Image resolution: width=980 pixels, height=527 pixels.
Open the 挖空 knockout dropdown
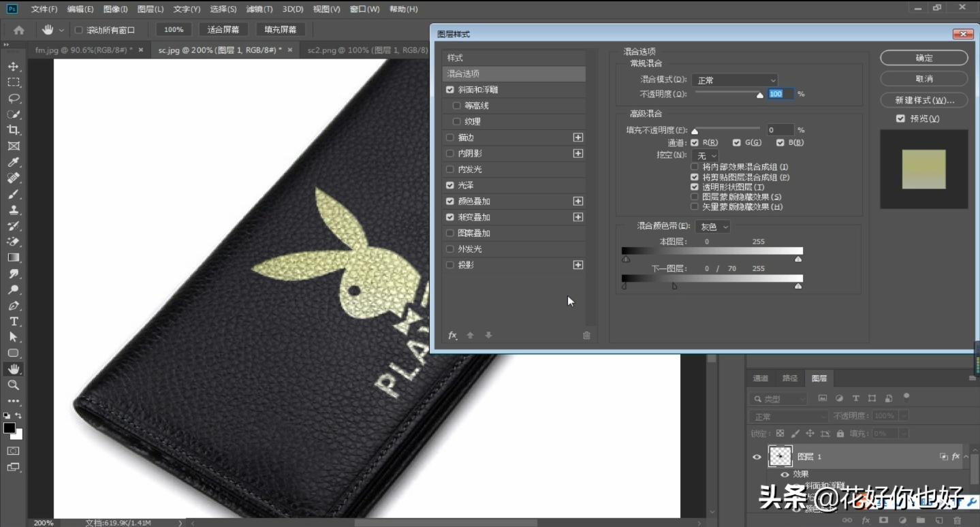pos(706,155)
